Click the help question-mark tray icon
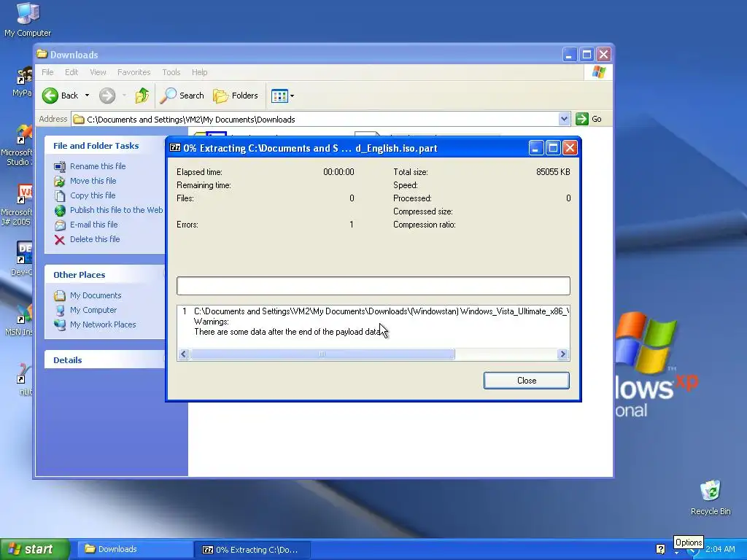Screen dimensions: 747x560 coord(660,549)
